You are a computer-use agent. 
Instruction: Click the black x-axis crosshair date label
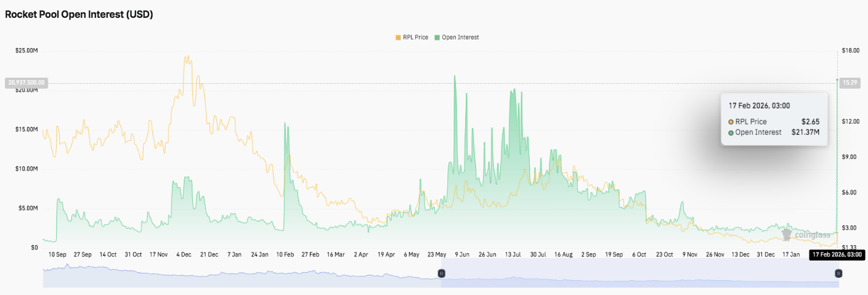tap(836, 254)
